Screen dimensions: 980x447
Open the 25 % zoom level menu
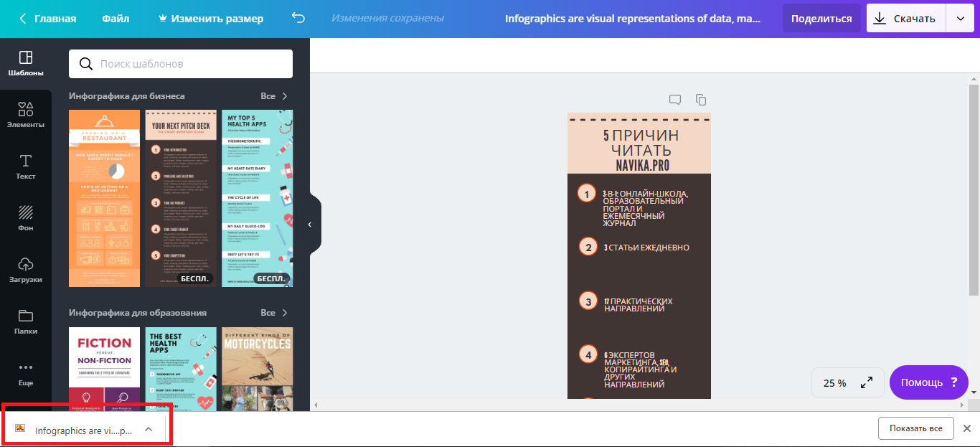pyautogui.click(x=834, y=383)
